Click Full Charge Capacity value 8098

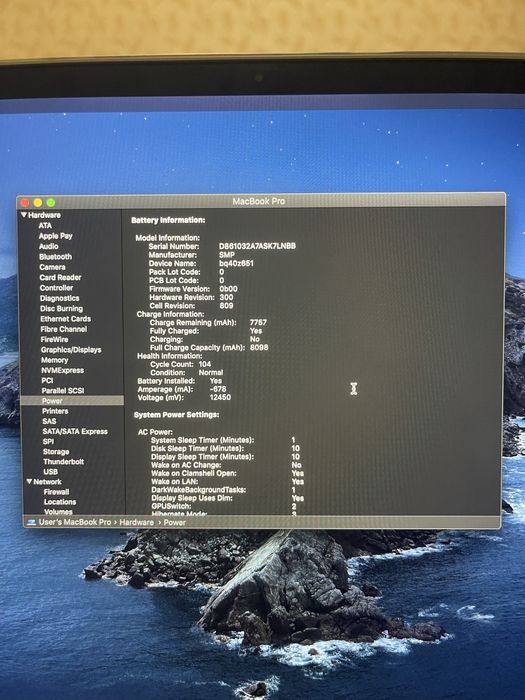[x=259, y=347]
